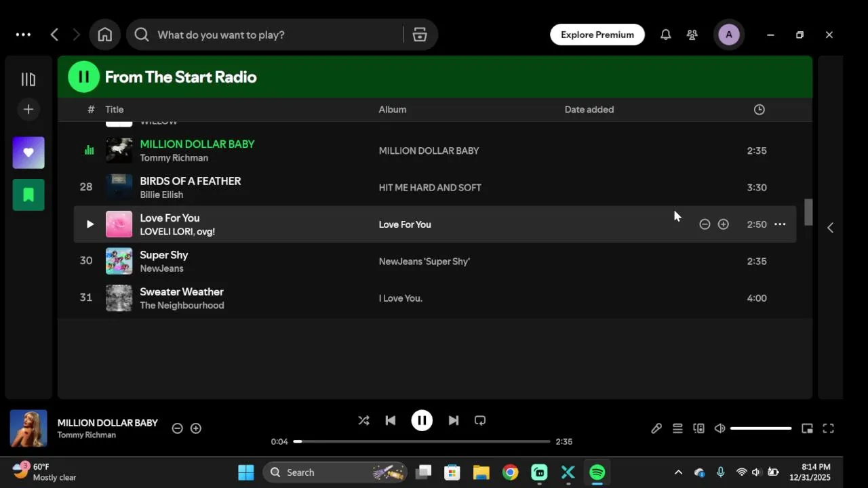Click the create playlist plus icon
The height and width of the screenshot is (488, 868).
pos(28,109)
